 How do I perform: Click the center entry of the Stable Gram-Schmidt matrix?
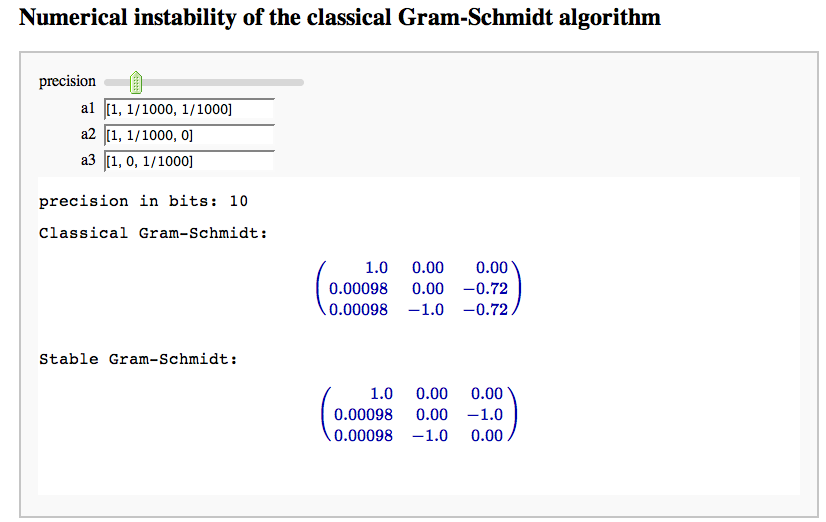coord(432,414)
